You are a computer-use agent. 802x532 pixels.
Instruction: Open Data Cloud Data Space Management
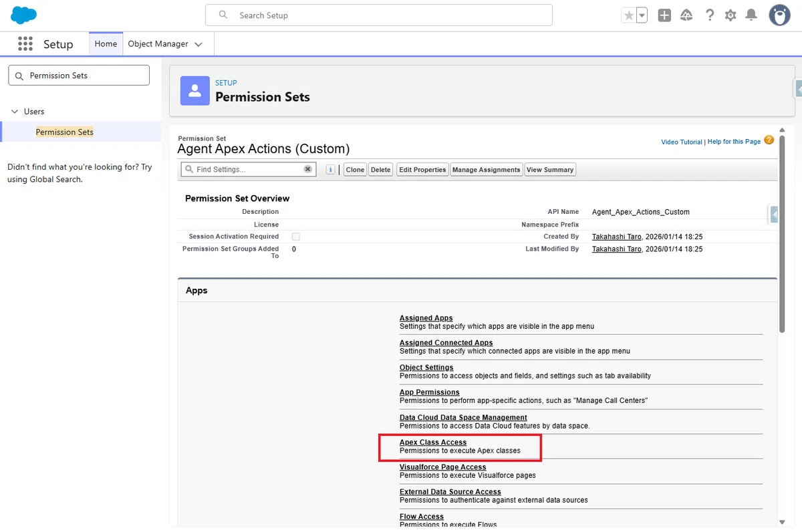click(463, 418)
